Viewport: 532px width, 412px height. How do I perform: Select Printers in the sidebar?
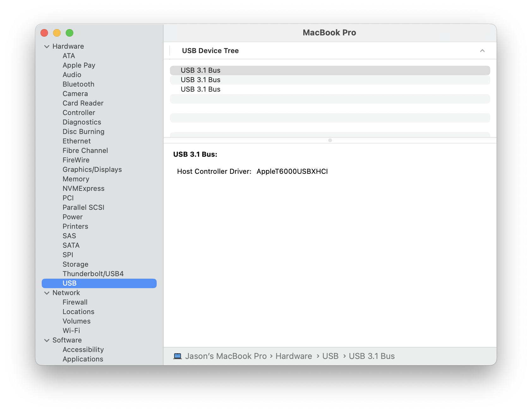click(75, 227)
